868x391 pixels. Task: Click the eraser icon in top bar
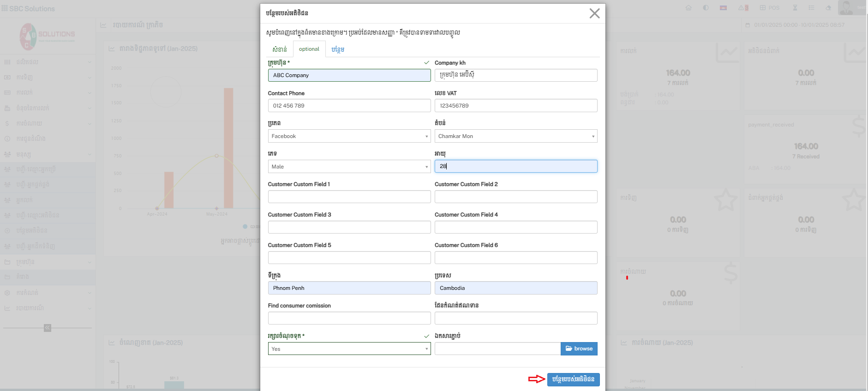(x=828, y=8)
